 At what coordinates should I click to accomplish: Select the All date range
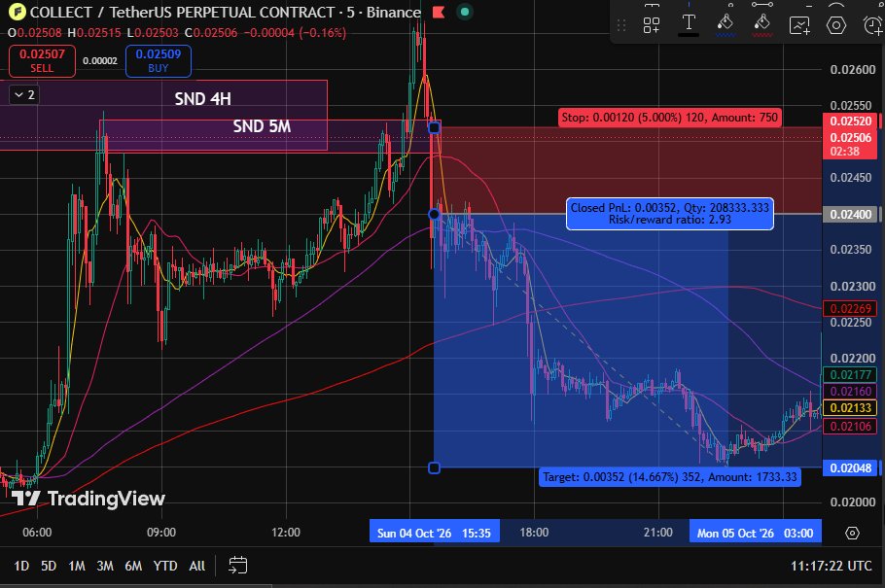(x=197, y=566)
